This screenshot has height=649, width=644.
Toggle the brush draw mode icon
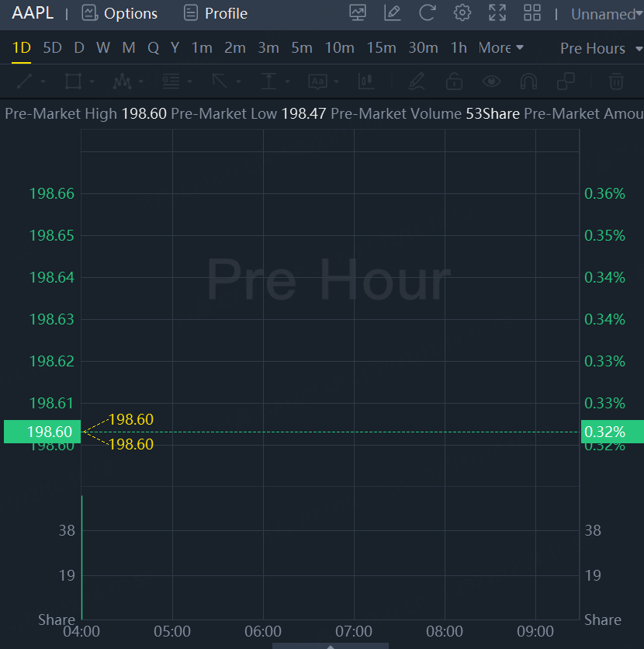tap(417, 81)
